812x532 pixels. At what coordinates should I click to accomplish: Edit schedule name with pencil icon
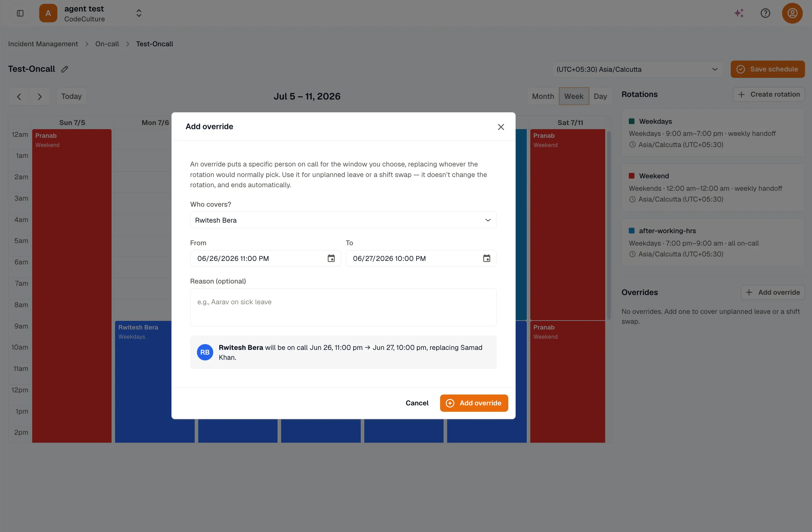[x=64, y=69]
